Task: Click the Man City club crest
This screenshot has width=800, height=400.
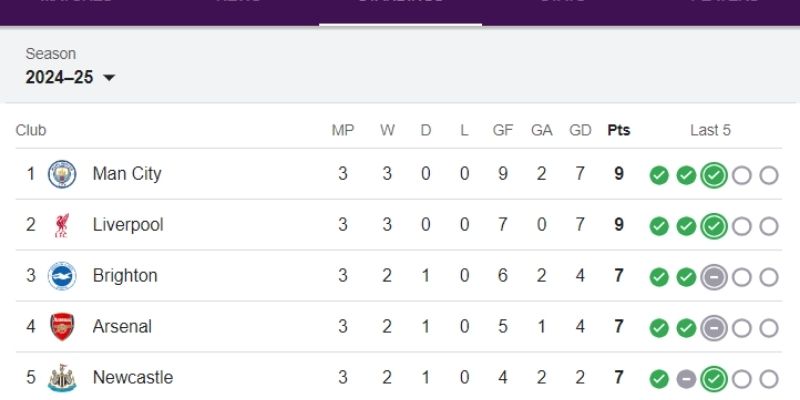Action: (62, 174)
